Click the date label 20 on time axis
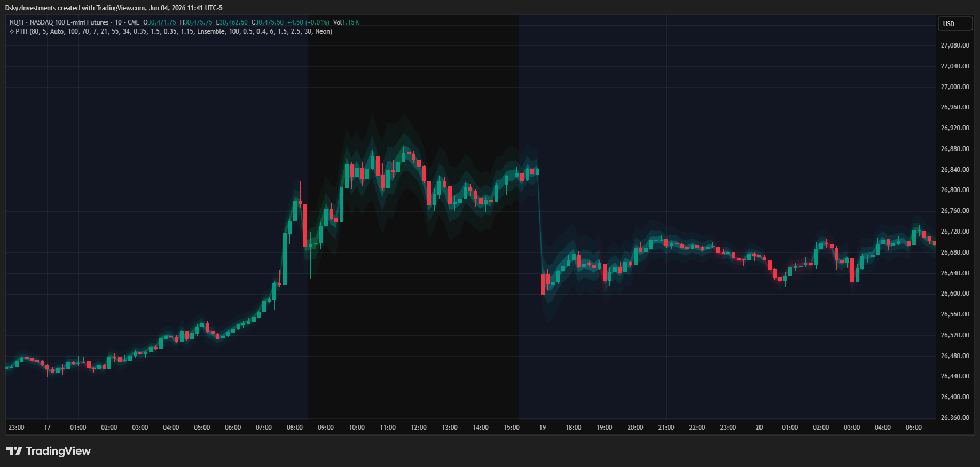This screenshot has height=467, width=980. [x=759, y=428]
